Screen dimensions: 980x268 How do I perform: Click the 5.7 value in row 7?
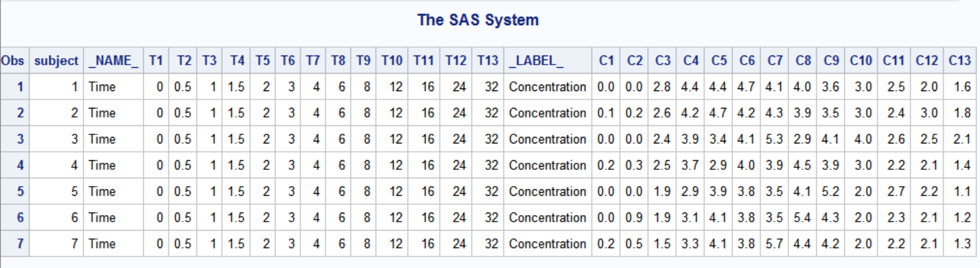coord(775,243)
